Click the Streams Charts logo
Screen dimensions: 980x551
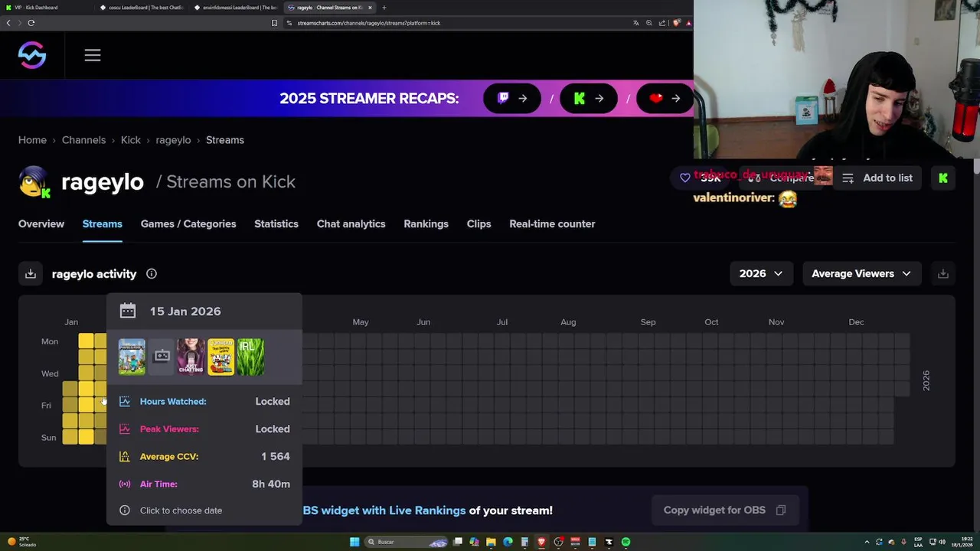(x=32, y=55)
